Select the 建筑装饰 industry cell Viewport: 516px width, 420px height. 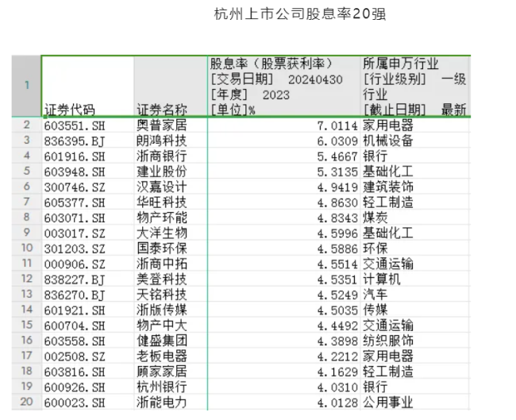click(x=415, y=187)
